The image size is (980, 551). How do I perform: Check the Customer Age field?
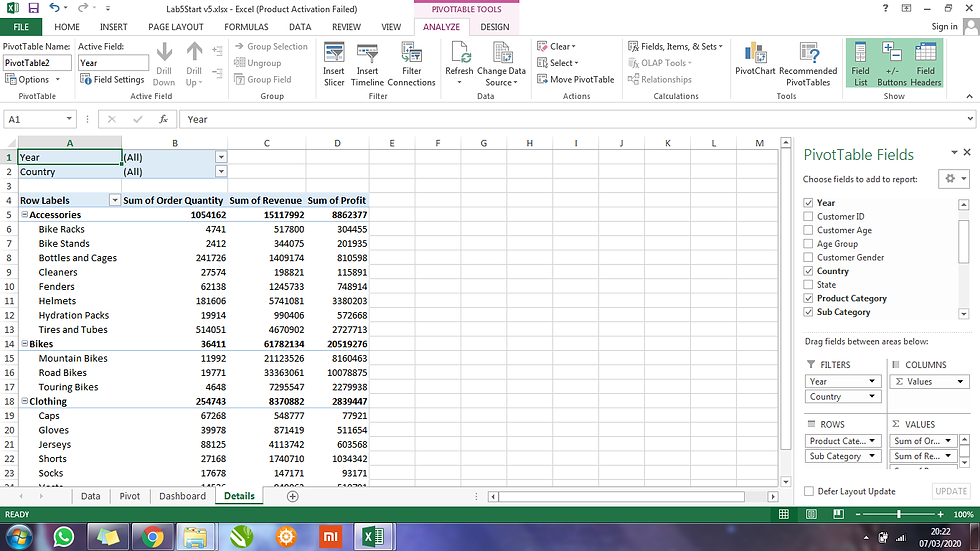tap(808, 231)
